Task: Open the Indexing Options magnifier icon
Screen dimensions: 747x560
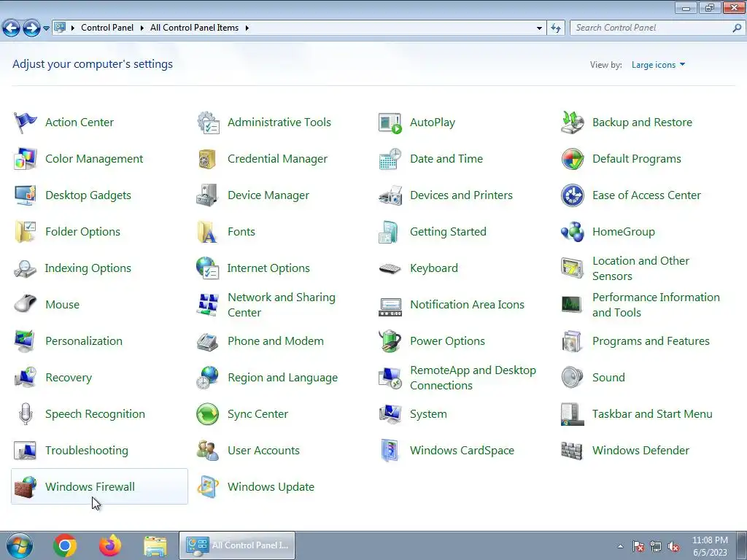Action: (x=26, y=268)
